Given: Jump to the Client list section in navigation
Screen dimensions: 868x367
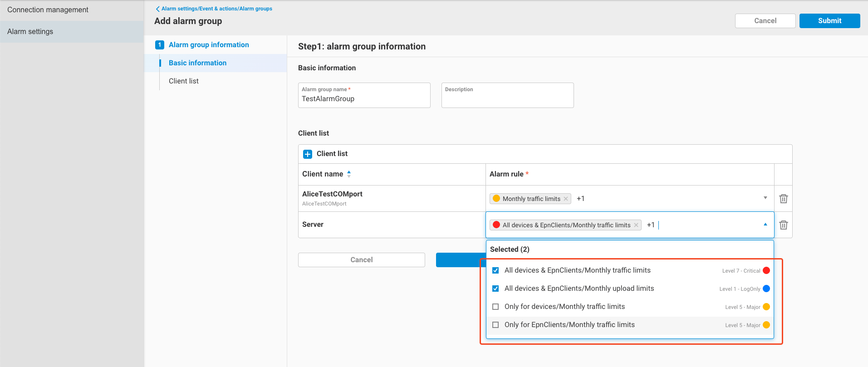Looking at the screenshot, I should 184,81.
